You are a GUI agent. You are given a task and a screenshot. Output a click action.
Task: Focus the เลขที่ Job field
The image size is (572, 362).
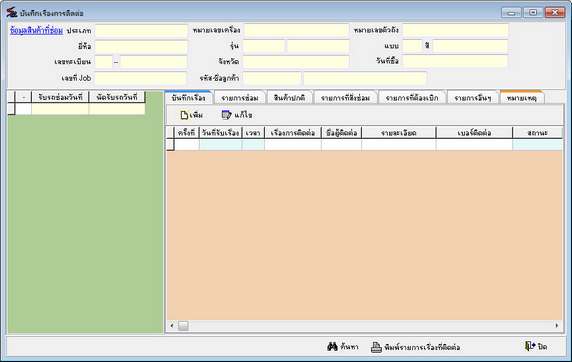[140, 78]
